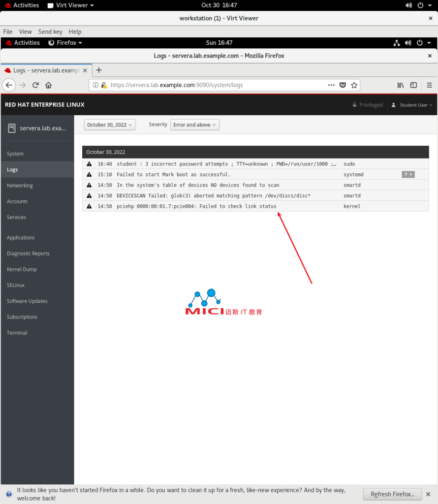Reload the current page in Firefox
The image size is (438, 504).
point(35,85)
